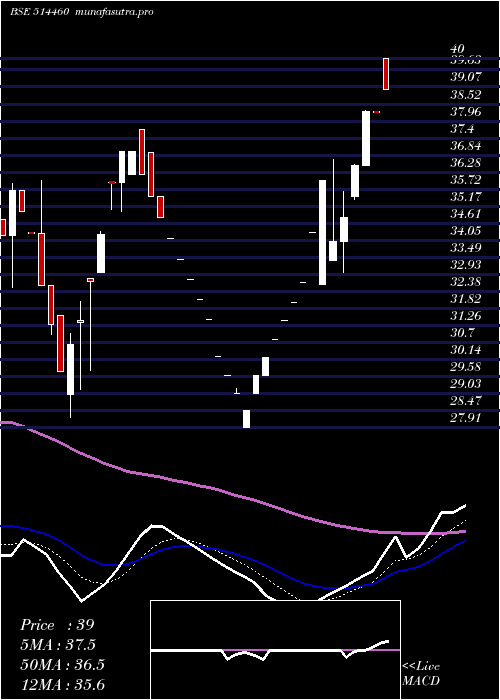Click the <<Live MACD label

[x=421, y=674]
